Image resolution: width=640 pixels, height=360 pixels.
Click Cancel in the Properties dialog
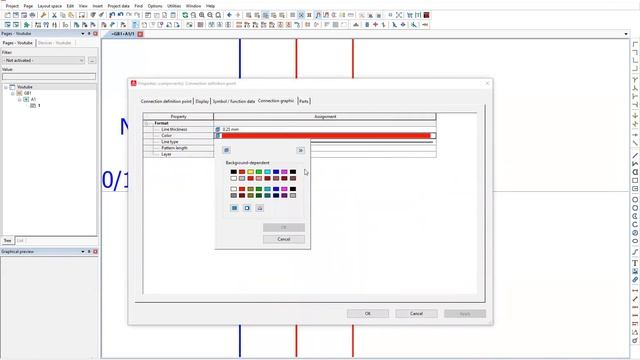416,313
